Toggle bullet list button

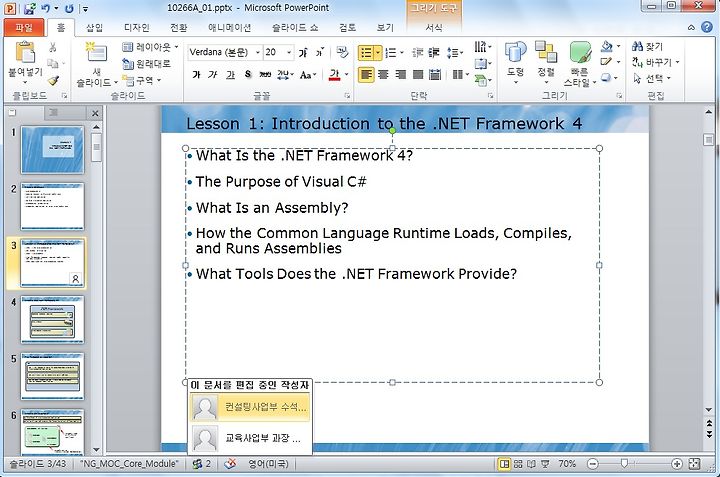pyautogui.click(x=366, y=53)
